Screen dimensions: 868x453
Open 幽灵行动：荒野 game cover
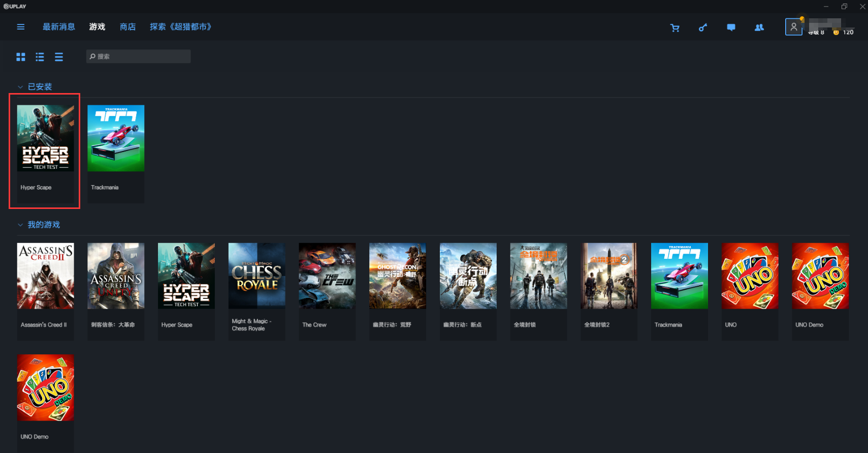pos(398,276)
